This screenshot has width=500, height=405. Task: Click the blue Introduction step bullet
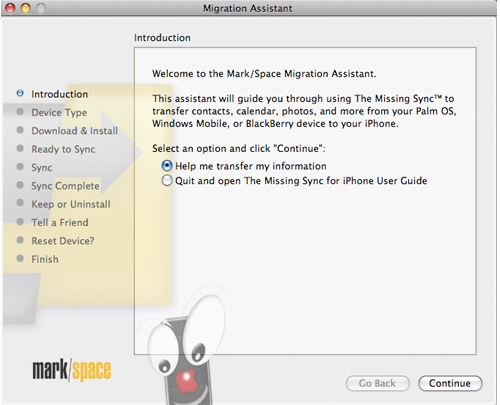pyautogui.click(x=20, y=93)
